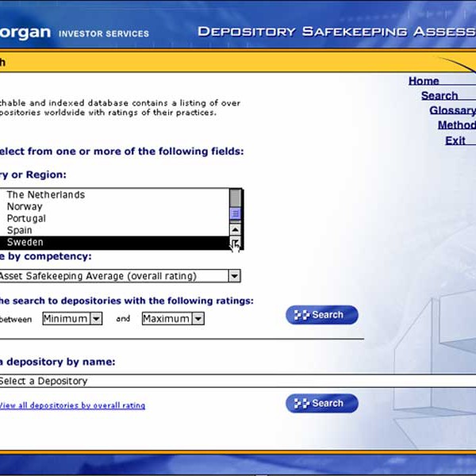Open the Maximum rating dropdown
476x476 pixels.
pyautogui.click(x=198, y=319)
